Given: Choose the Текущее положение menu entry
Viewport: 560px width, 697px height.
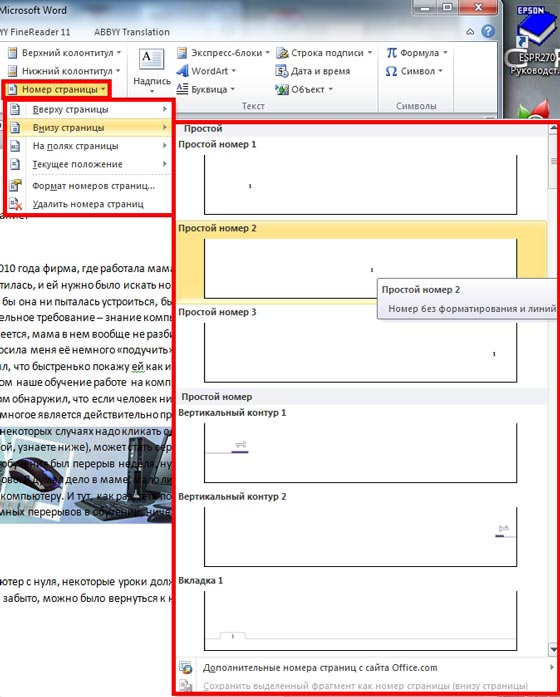Looking at the screenshot, I should [x=89, y=164].
